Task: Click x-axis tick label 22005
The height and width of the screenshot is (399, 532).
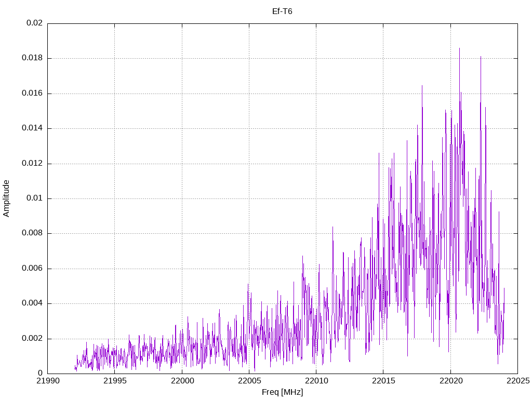Action: point(249,381)
